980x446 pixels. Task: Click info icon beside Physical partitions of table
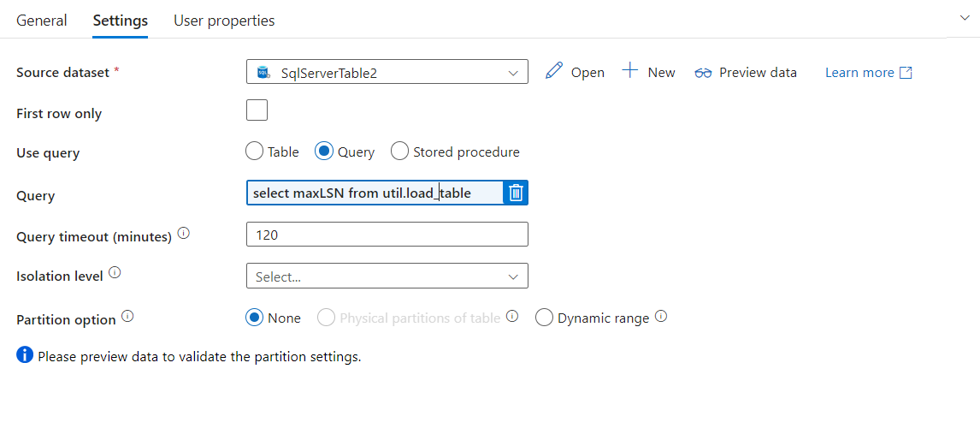[x=512, y=317]
